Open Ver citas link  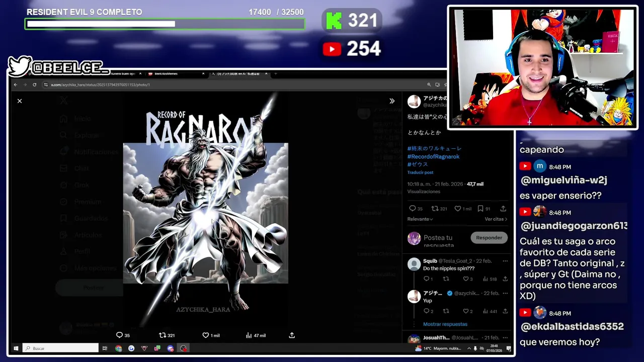[496, 219]
